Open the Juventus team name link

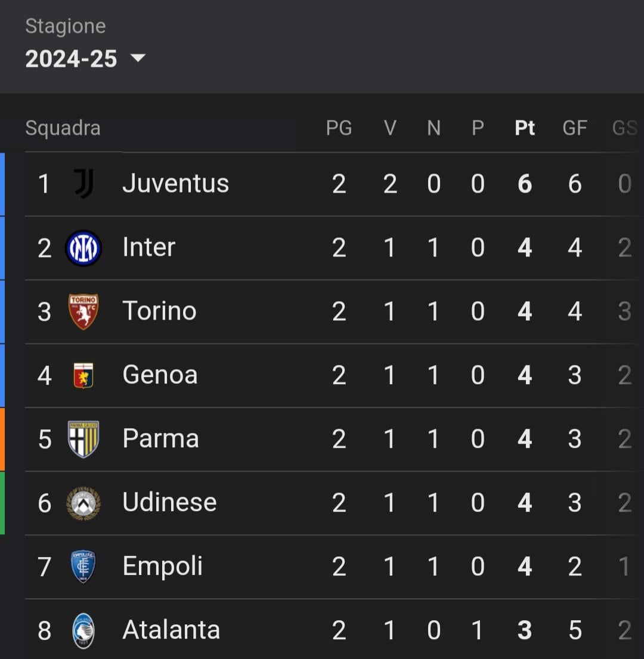click(x=175, y=183)
